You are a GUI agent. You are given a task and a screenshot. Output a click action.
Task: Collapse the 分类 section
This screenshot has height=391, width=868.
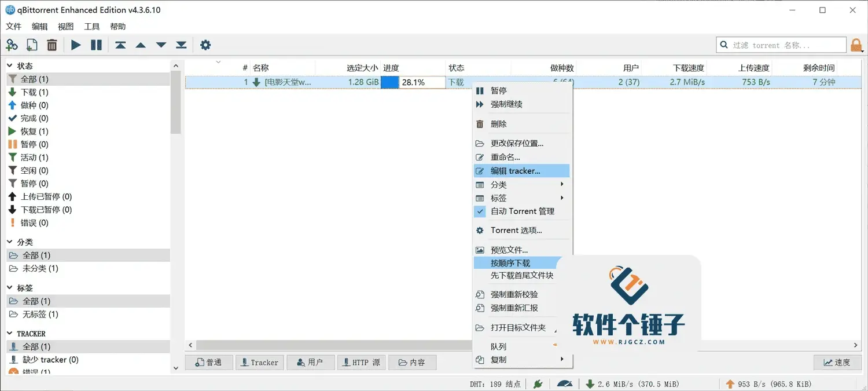pos(10,242)
